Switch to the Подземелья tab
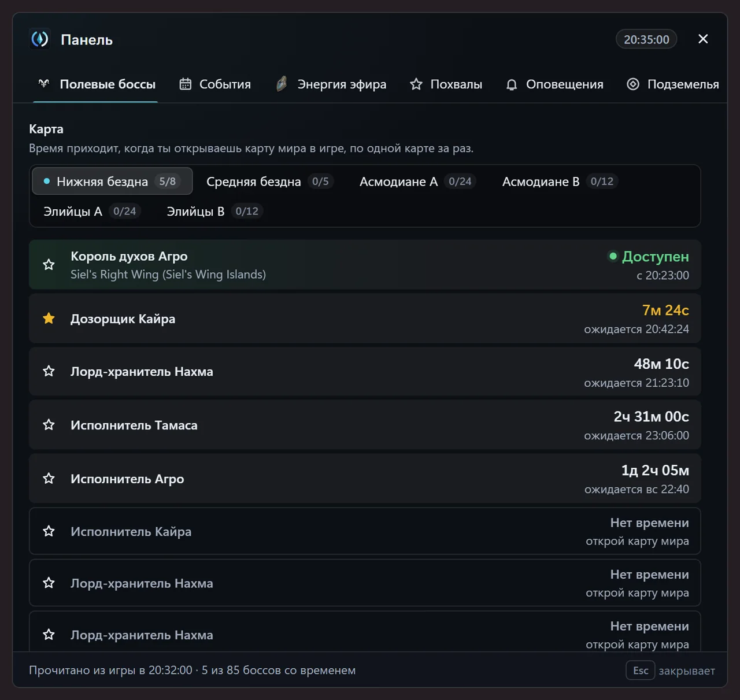 pyautogui.click(x=673, y=84)
